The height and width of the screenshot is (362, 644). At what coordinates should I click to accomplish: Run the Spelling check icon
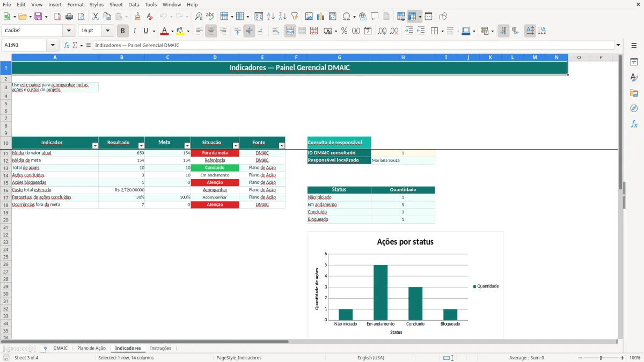click(210, 17)
